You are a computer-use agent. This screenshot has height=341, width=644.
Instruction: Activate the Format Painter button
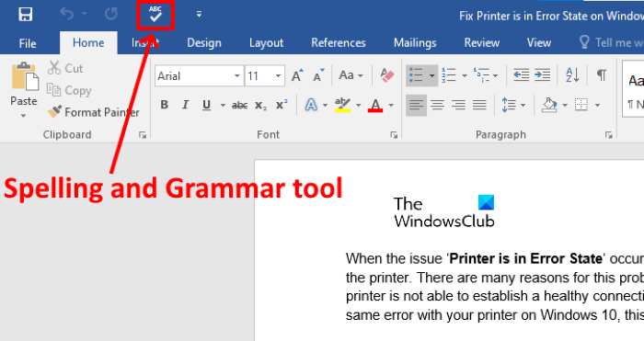[93, 112]
